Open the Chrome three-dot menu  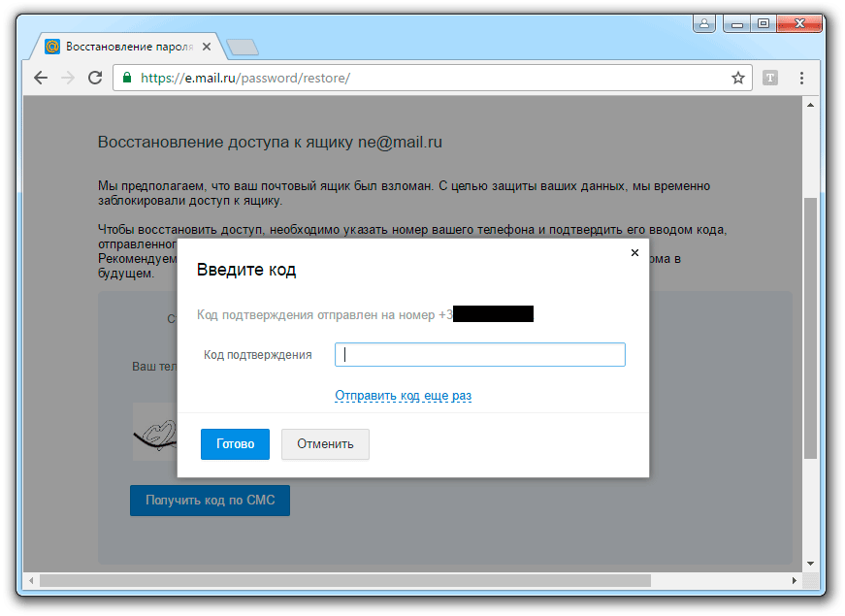pos(802,79)
